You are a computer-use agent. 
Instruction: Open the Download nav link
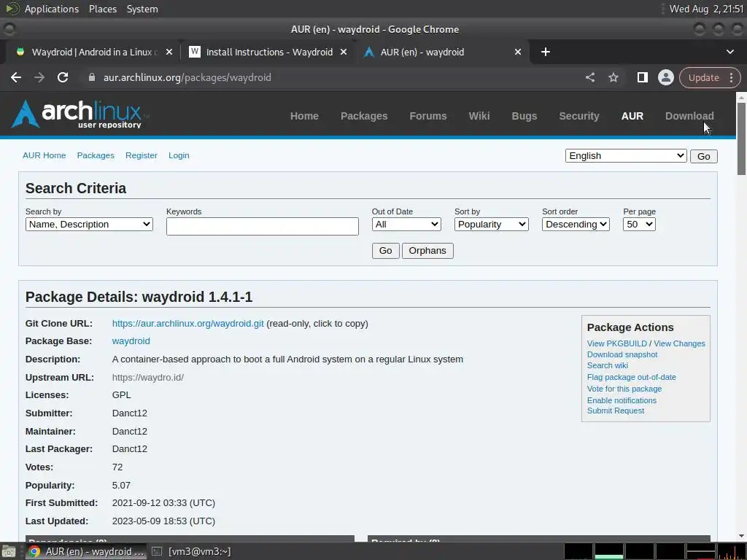[x=689, y=116]
